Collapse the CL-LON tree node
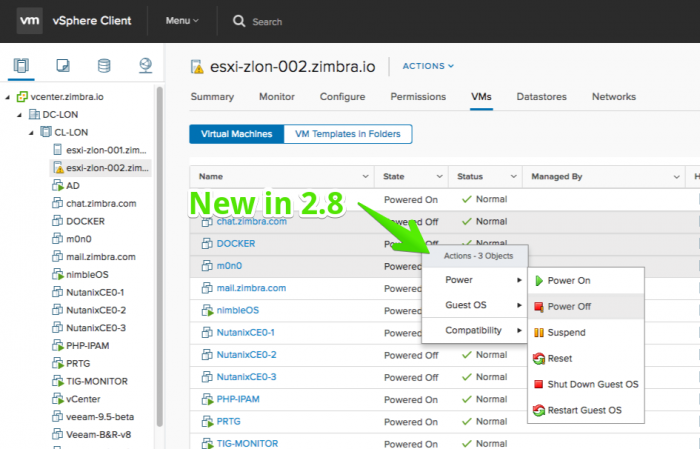Screen dimensions: 700x449 click(x=31, y=133)
